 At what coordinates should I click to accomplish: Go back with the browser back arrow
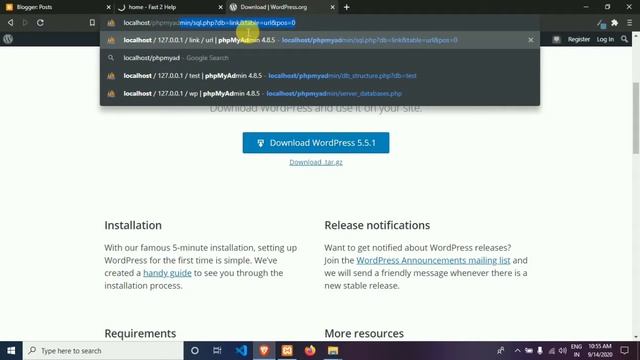[x=11, y=23]
